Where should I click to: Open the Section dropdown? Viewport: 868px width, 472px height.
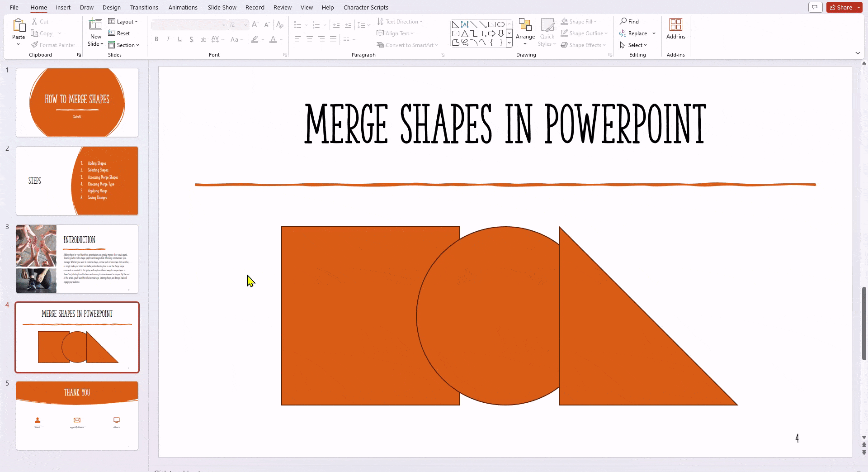(x=124, y=45)
